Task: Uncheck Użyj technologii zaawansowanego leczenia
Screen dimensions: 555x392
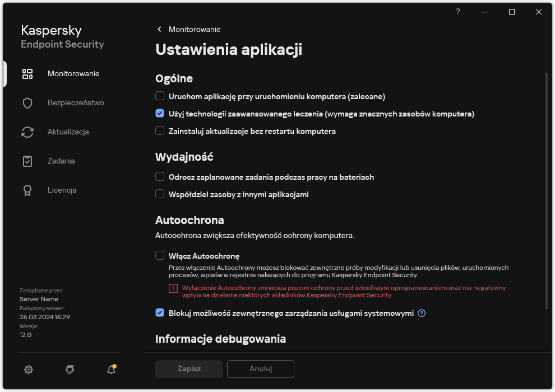Action: pos(159,114)
